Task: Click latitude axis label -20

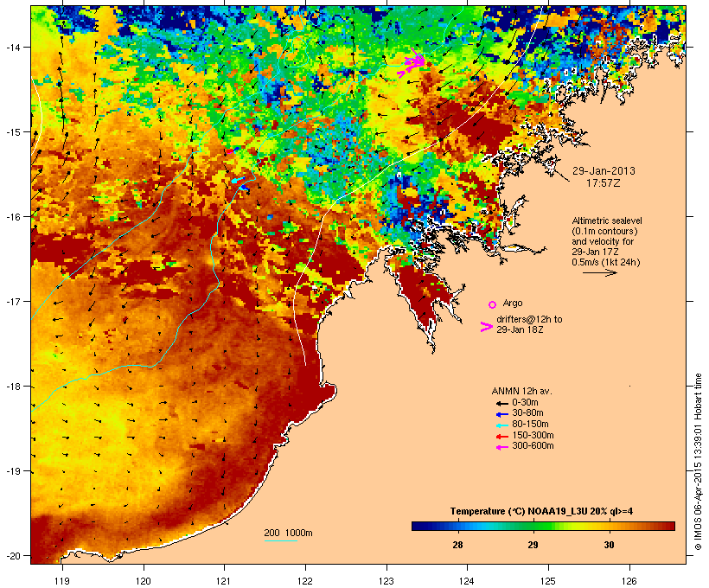Action: [x=13, y=556]
